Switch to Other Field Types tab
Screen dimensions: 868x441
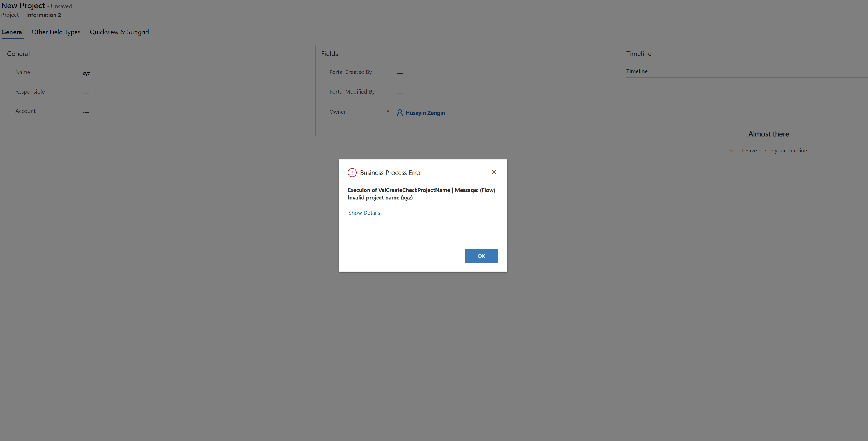click(x=56, y=32)
